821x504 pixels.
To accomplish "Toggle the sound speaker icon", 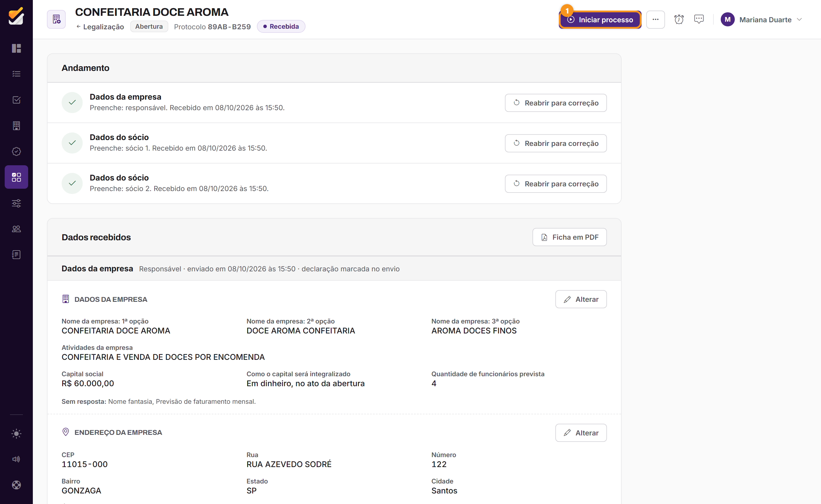I will pos(16,459).
